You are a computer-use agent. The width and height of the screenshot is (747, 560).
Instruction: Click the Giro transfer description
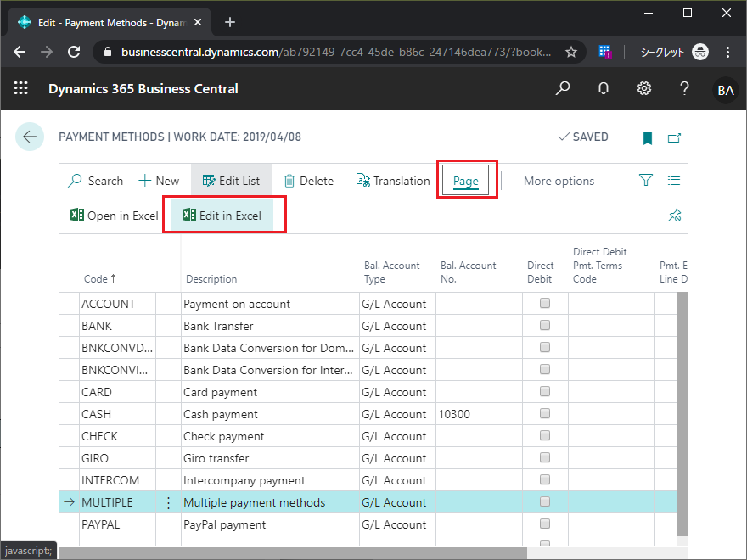click(270, 458)
